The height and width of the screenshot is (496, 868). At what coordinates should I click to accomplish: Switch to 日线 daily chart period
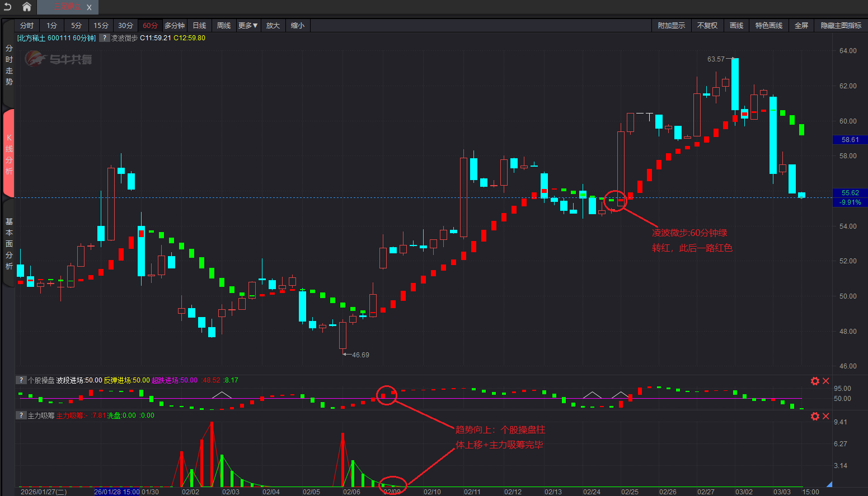tap(199, 26)
